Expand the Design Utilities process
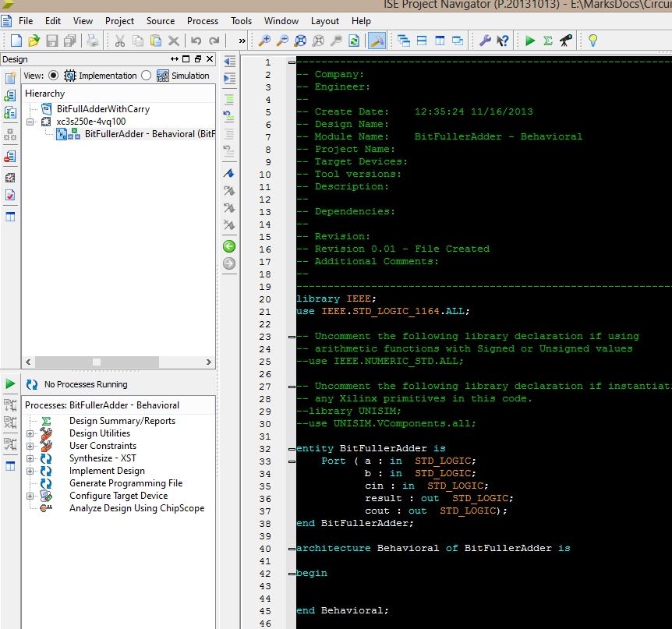672x629 pixels. tap(30, 433)
